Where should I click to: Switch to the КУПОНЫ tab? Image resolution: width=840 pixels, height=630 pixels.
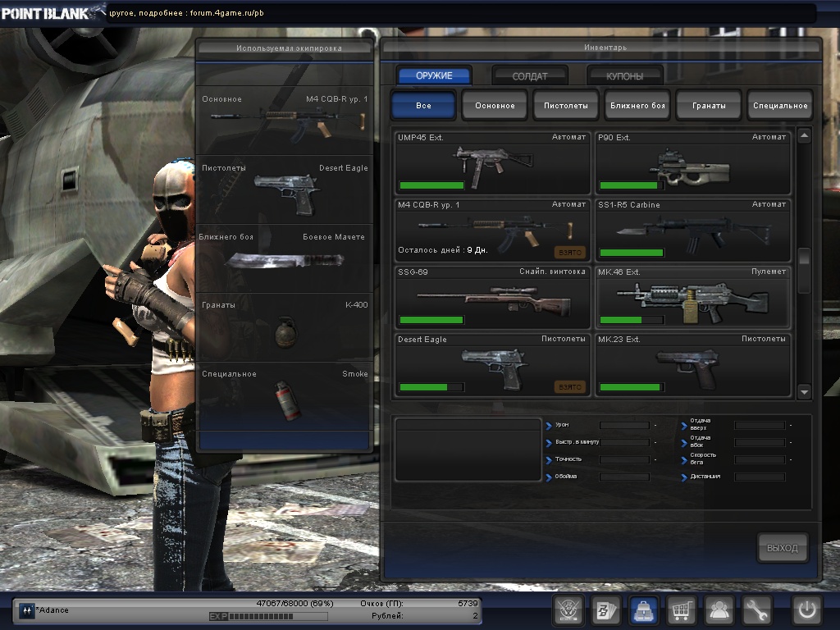tap(624, 76)
